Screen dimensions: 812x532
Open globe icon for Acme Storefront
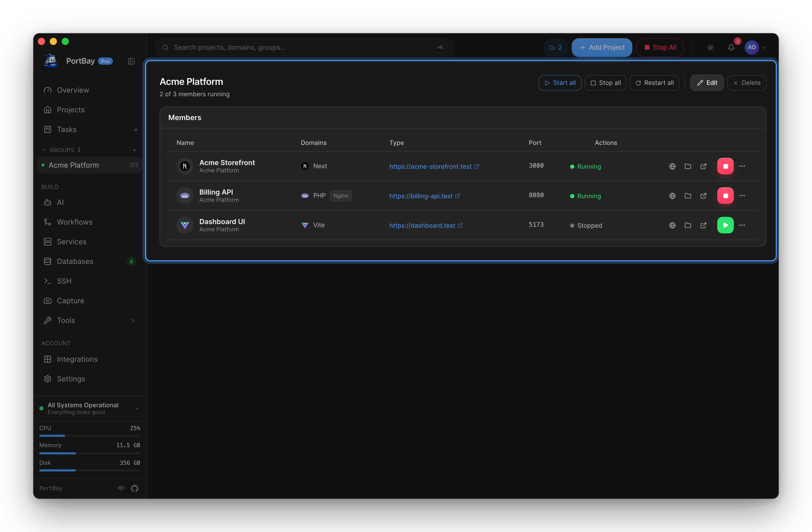pos(672,166)
